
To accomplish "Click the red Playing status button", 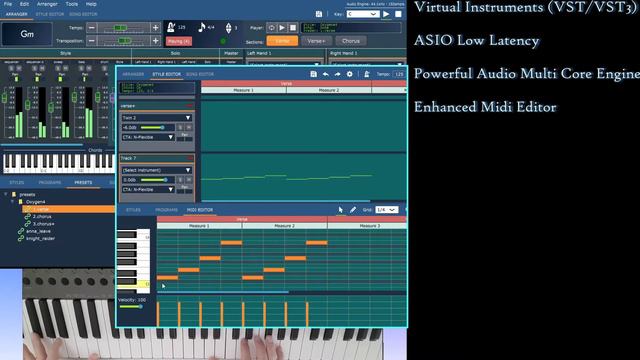I will pyautogui.click(x=179, y=41).
